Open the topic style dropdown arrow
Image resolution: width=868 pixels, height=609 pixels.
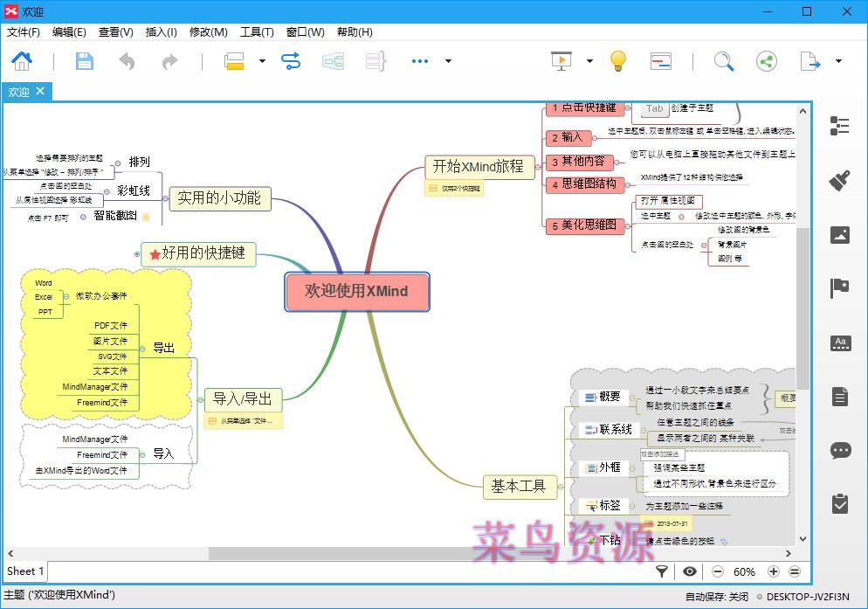coord(260,63)
